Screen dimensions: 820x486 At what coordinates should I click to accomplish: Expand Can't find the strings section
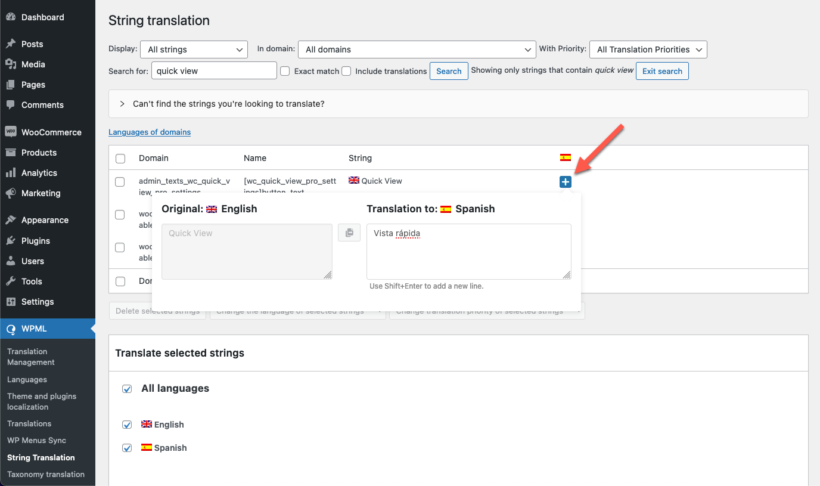458,104
